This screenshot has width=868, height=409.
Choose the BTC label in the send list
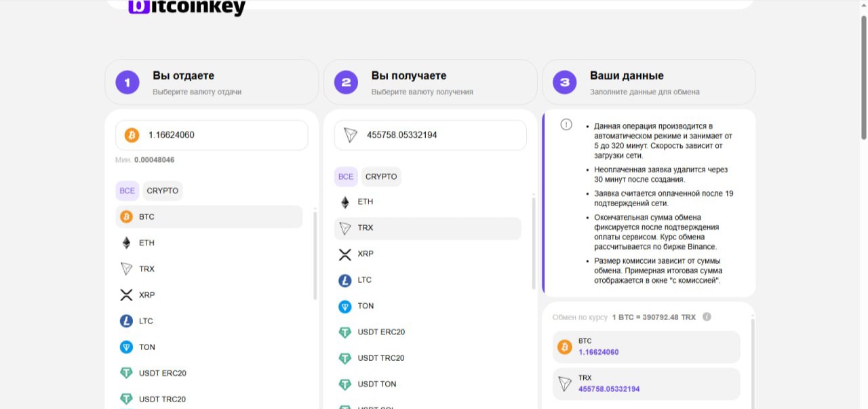146,217
